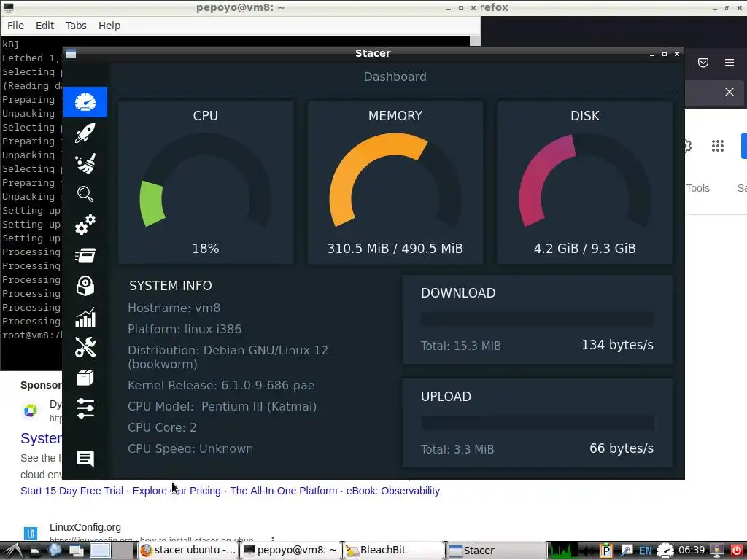Click the 06:39 clock

pos(692,550)
